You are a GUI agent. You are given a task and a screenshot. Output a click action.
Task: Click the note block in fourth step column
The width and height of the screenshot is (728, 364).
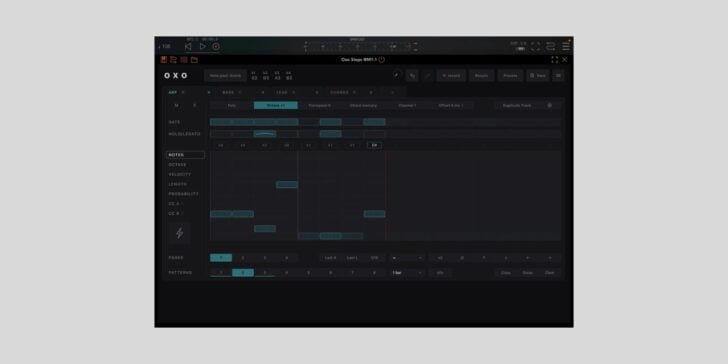point(287,185)
